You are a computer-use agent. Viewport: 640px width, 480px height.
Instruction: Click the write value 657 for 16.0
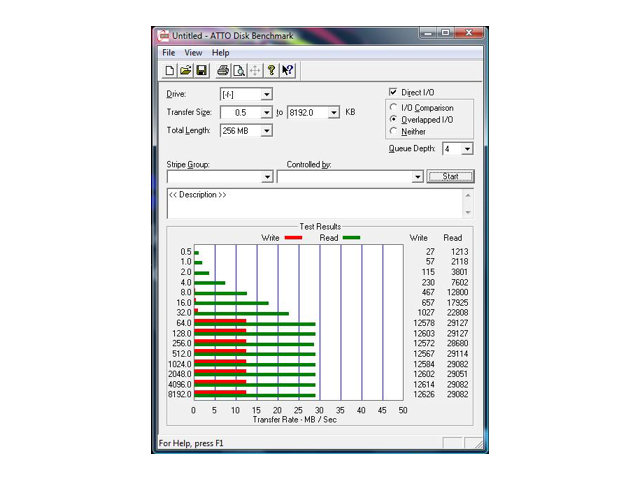[x=428, y=302]
